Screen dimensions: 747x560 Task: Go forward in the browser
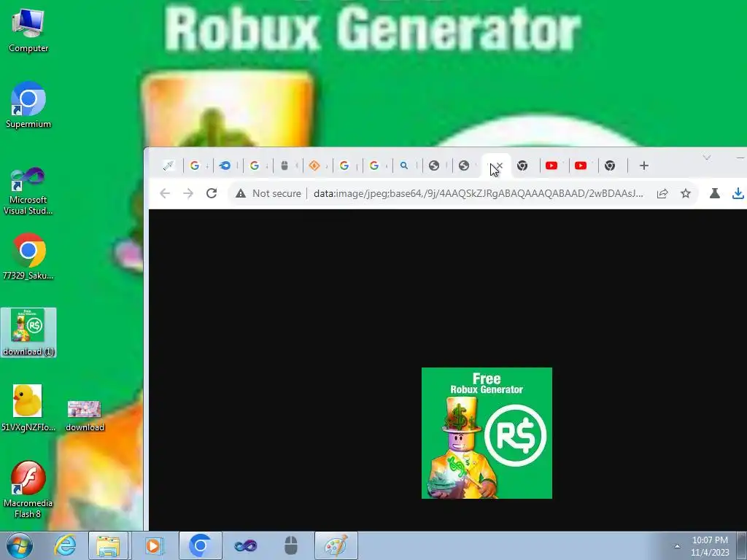point(188,193)
